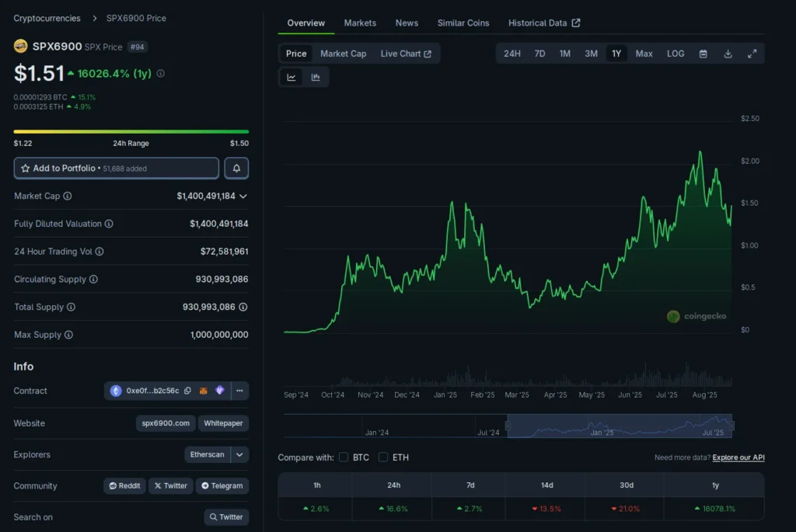Open Etherscan explorer button
Viewport: 796px width, 532px height.
(x=207, y=454)
